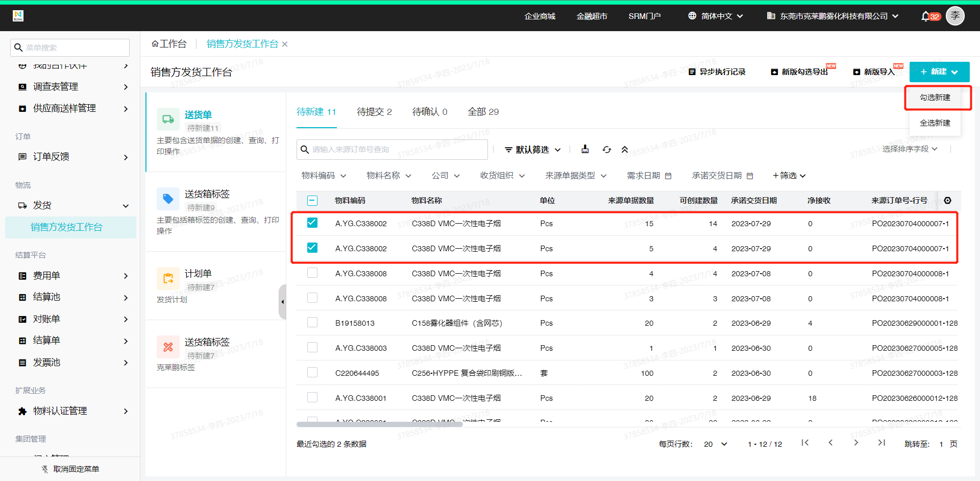Image resolution: width=980 pixels, height=481 pixels.
Task: Open 金融超市 link
Action: (x=592, y=16)
